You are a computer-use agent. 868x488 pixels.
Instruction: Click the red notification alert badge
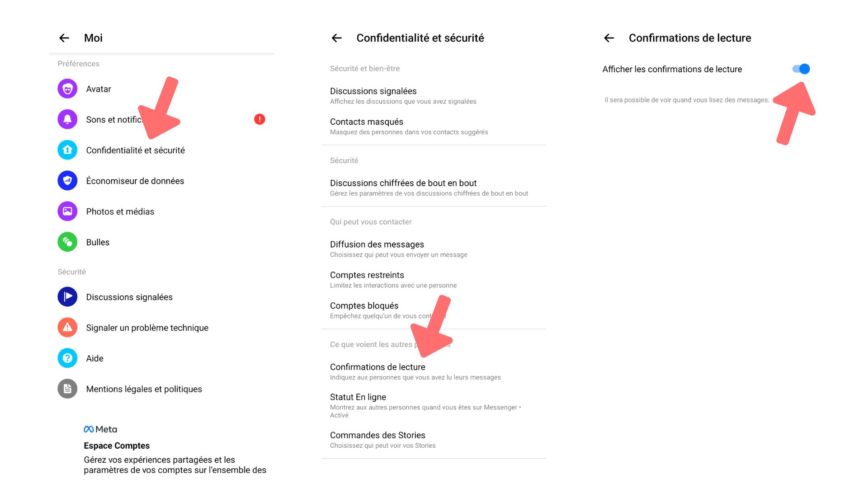point(259,119)
